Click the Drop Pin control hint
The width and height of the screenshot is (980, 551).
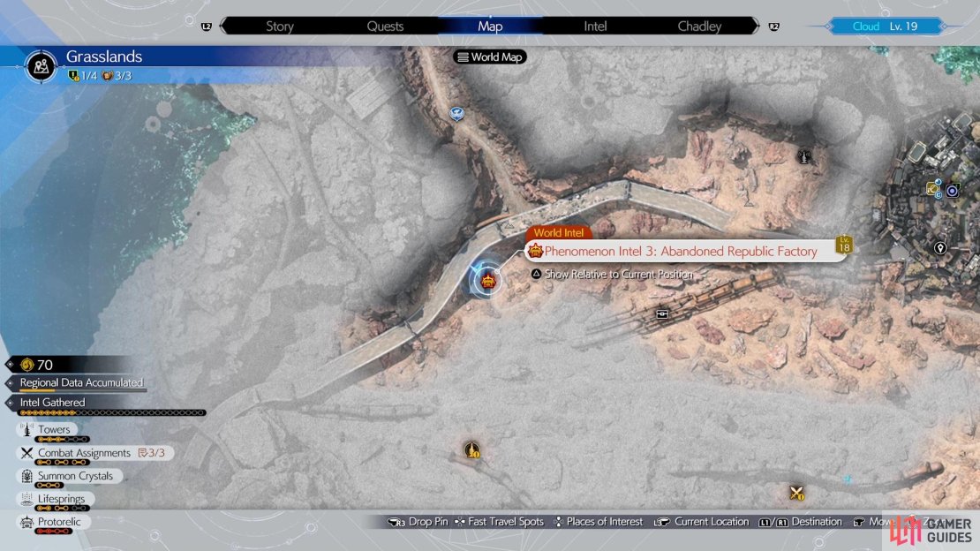pyautogui.click(x=418, y=522)
